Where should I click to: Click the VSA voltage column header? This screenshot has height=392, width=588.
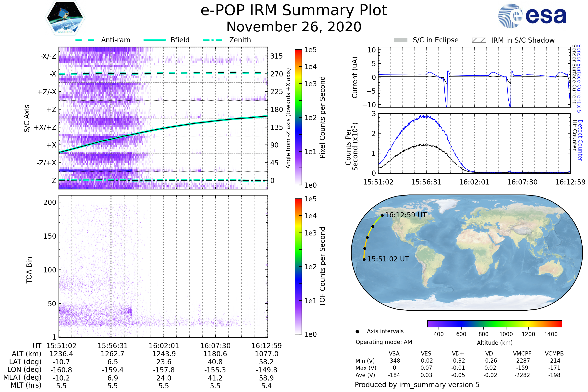394,354
